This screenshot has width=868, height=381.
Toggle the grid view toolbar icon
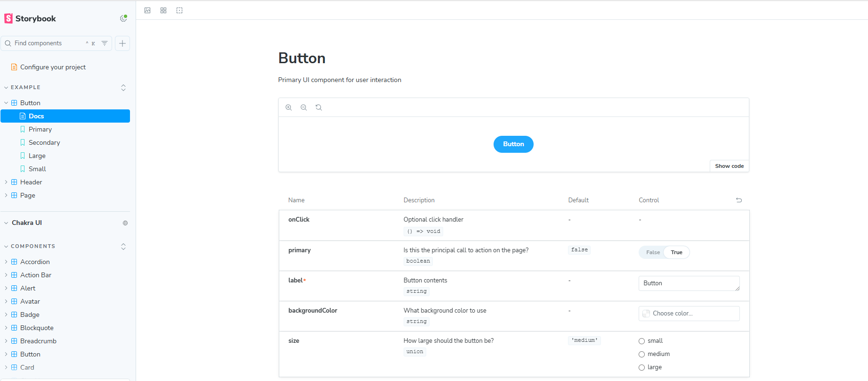point(163,10)
